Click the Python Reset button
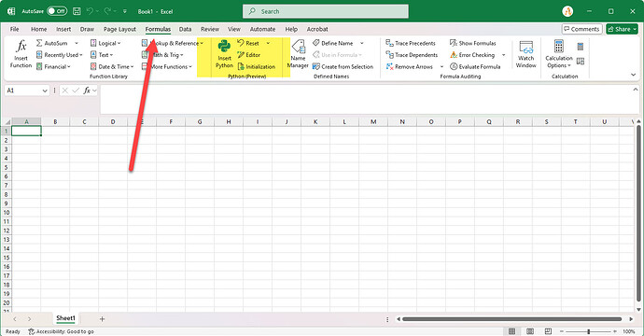 click(x=248, y=43)
